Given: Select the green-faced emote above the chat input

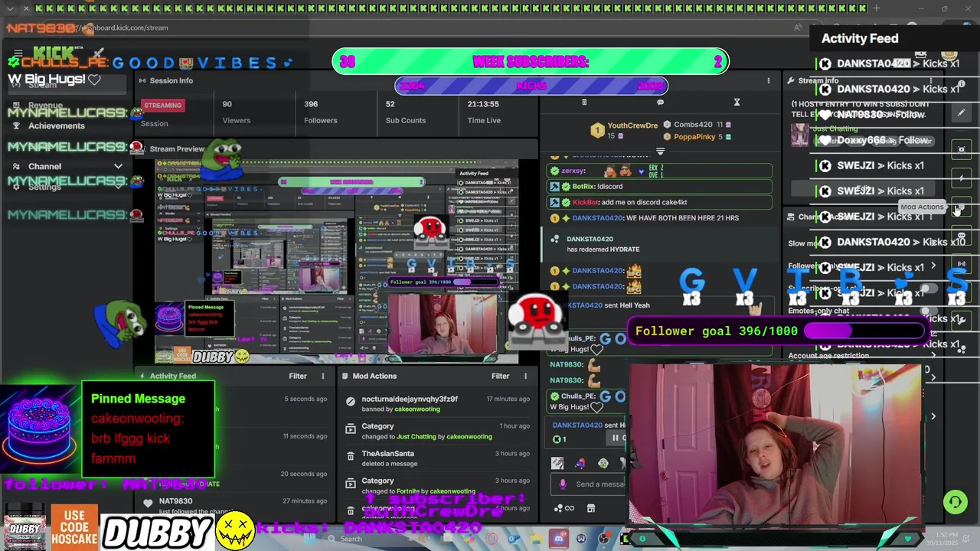Looking at the screenshot, I should tap(603, 463).
